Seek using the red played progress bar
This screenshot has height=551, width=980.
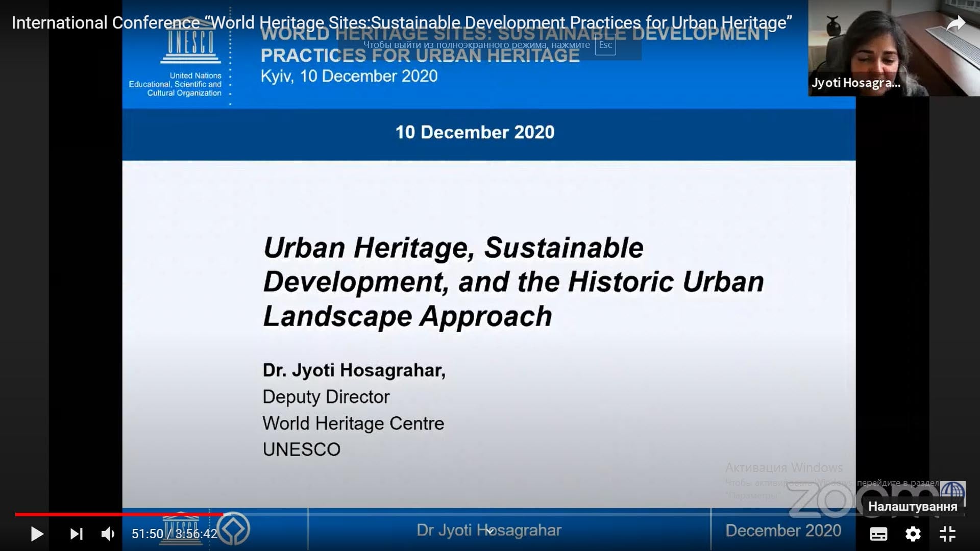119,514
